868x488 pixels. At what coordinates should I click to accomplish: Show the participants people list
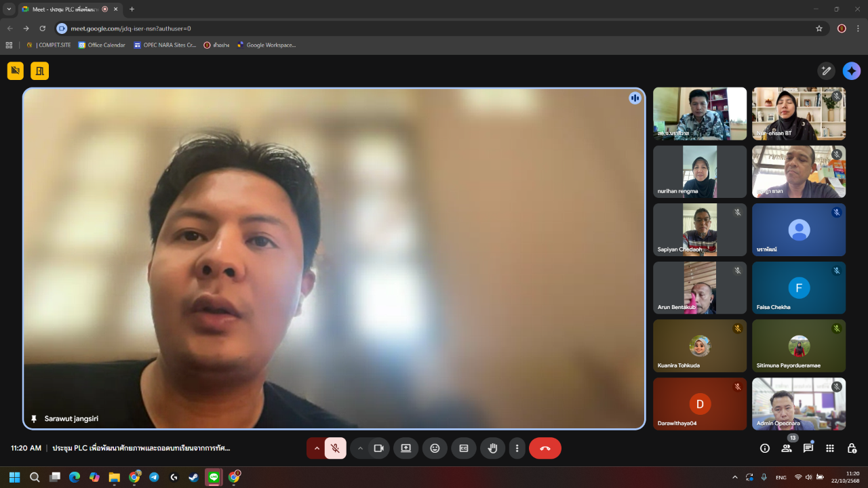pyautogui.click(x=787, y=448)
